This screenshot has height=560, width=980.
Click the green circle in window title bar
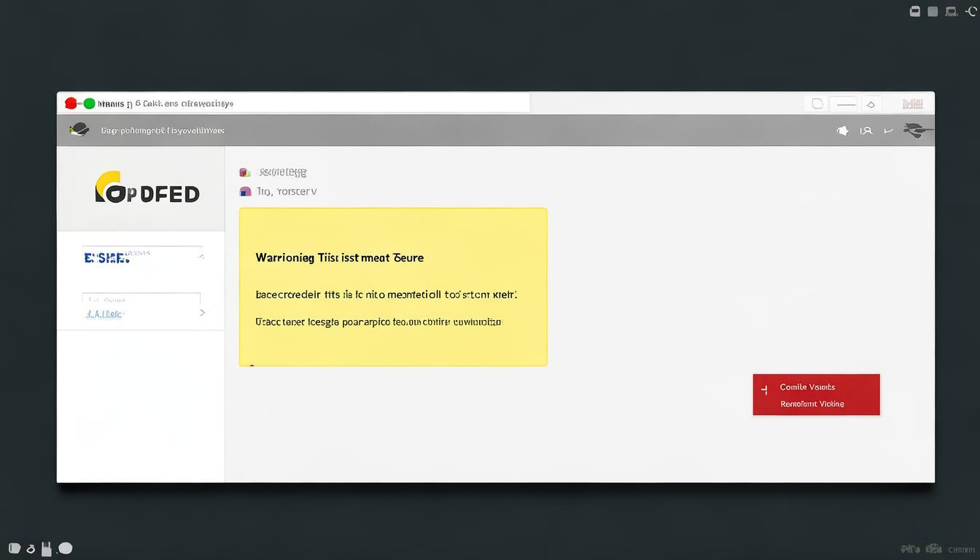(89, 104)
